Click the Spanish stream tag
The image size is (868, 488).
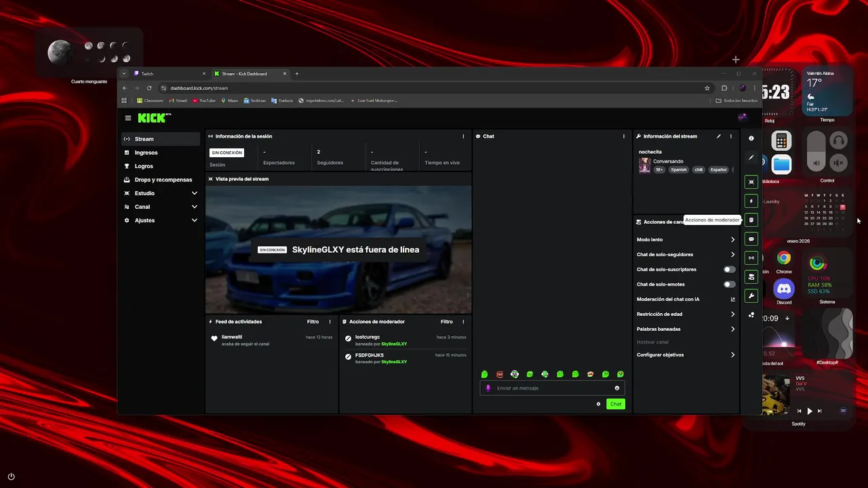(x=679, y=169)
